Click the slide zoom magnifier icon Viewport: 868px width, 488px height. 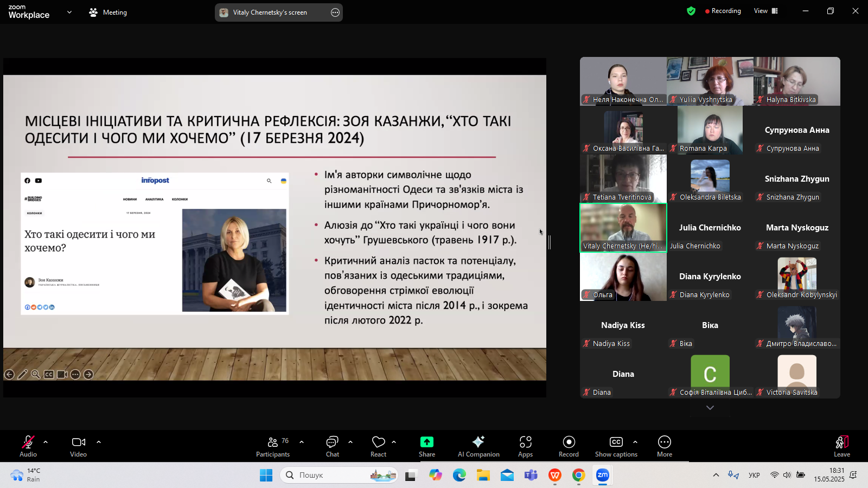(36, 374)
